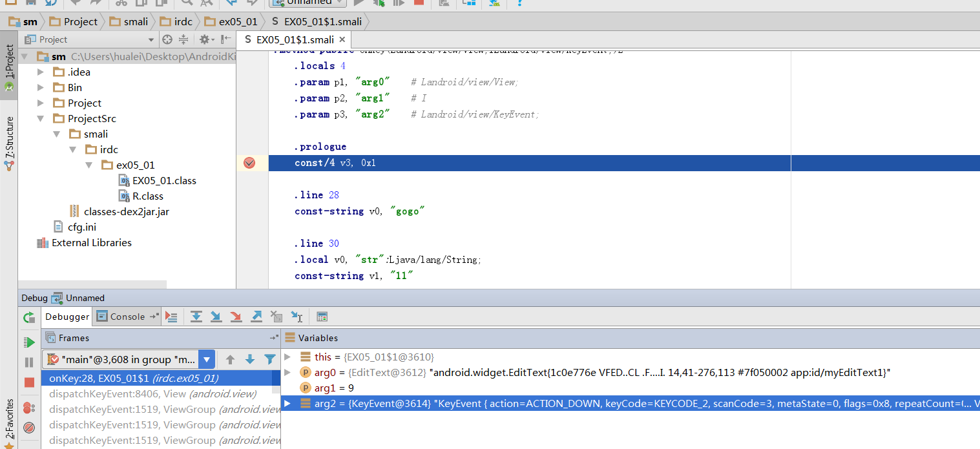Resume program with green play icon
The width and height of the screenshot is (980, 449).
coord(29,342)
